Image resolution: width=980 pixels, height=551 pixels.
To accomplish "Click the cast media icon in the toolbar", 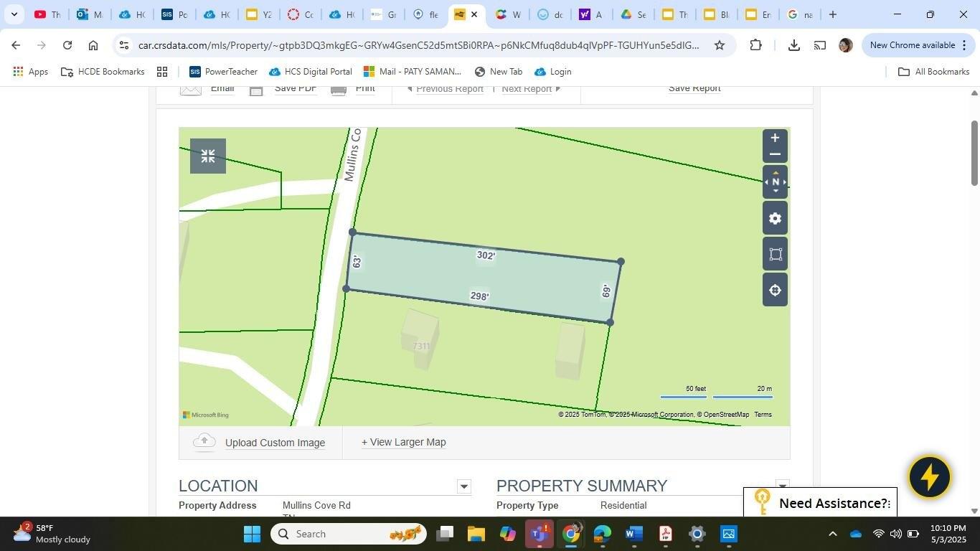I will (820, 45).
